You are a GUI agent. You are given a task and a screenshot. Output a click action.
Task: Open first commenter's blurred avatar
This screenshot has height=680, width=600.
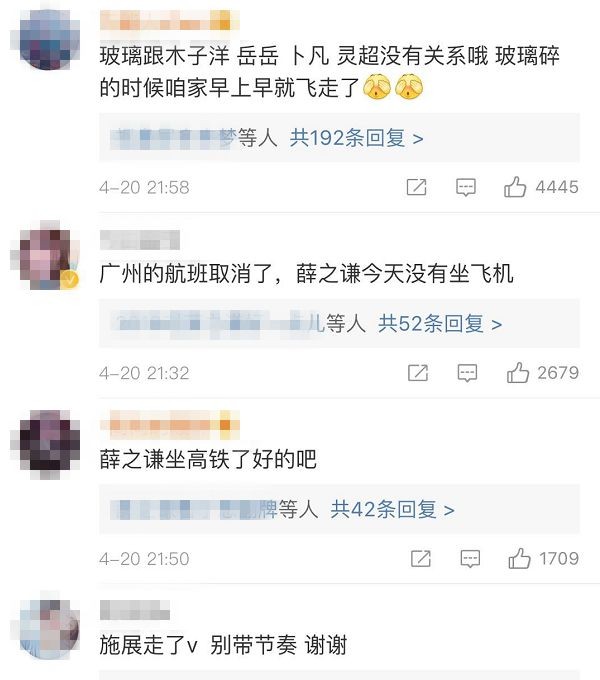49,40
